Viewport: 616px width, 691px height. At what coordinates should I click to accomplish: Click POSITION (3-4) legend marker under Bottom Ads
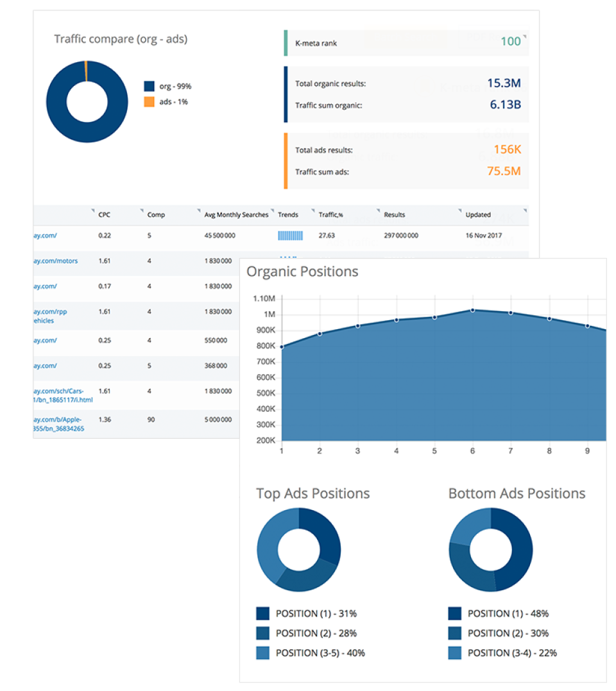coord(454,653)
